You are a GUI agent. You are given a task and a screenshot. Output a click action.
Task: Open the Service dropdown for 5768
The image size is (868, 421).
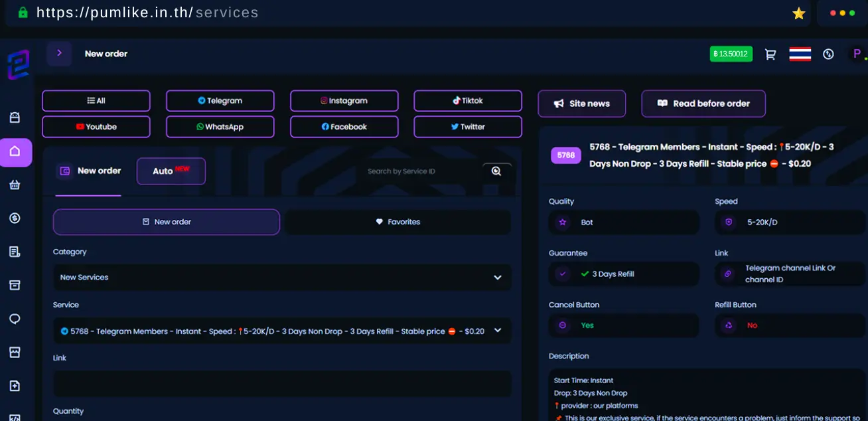pyautogui.click(x=282, y=331)
